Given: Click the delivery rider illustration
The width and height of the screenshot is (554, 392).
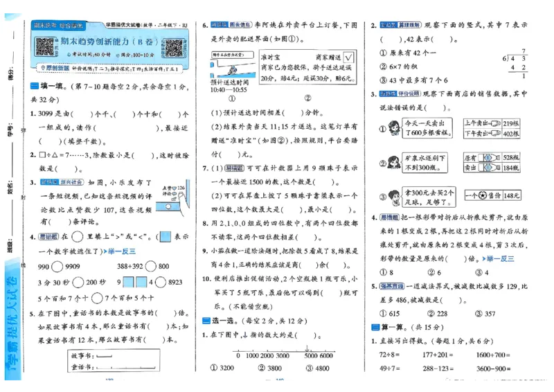Looking at the screenshot, I should (x=233, y=68).
